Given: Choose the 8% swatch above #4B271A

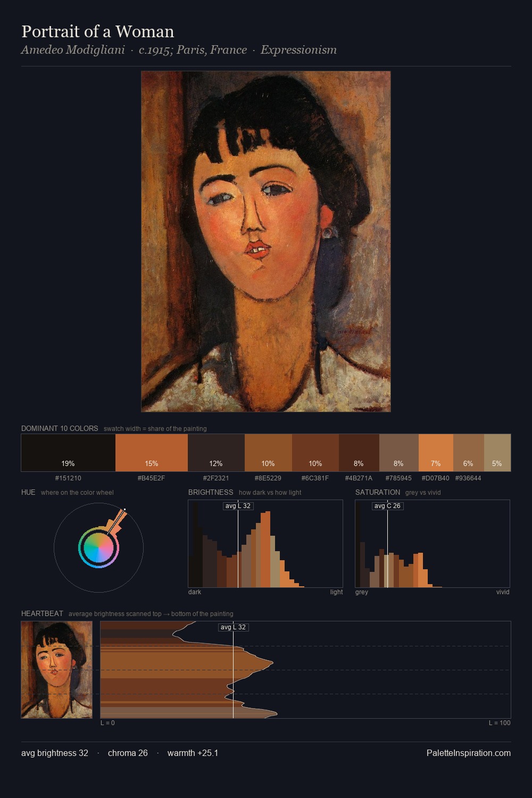Looking at the screenshot, I should pyautogui.click(x=359, y=453).
